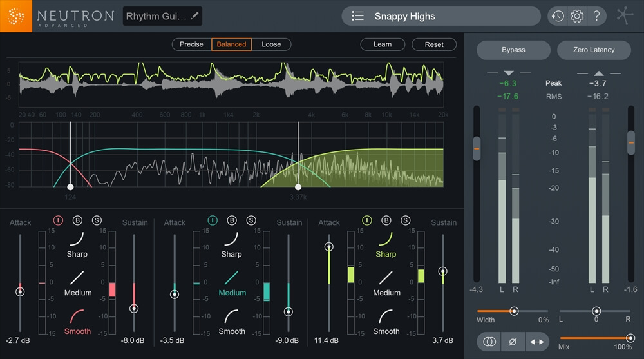The image size is (644, 359).
Task: Open the preset list icon
Action: pos(357,16)
